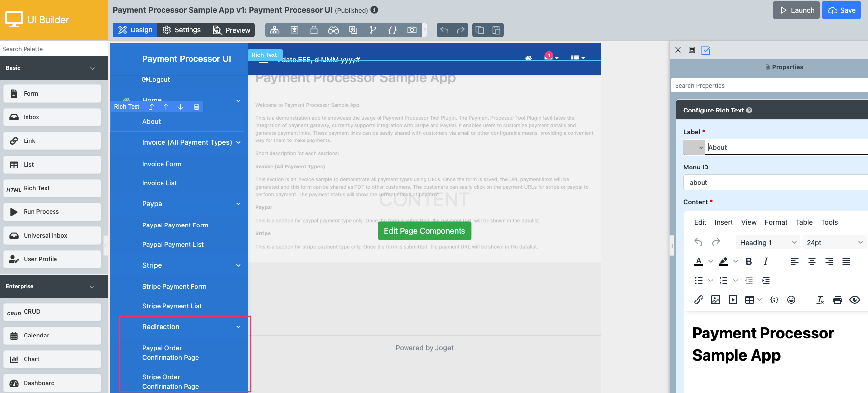Save the UI with Save button

tap(841, 10)
